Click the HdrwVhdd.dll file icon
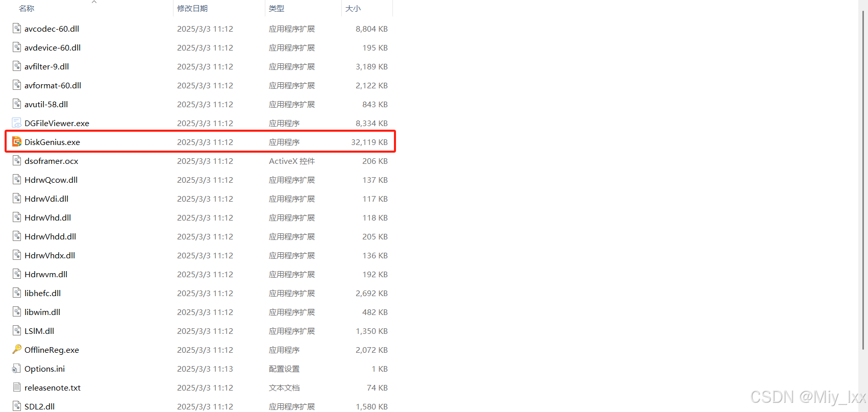This screenshot has width=868, height=412. pyautogui.click(x=17, y=236)
